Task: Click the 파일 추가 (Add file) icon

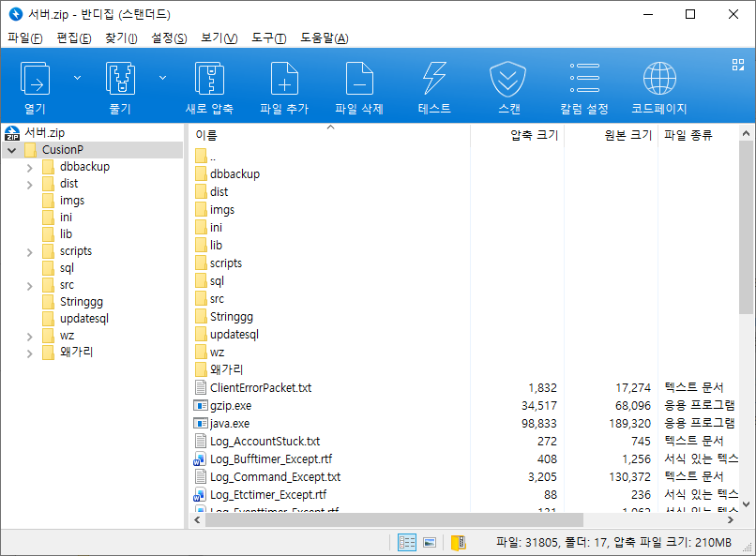Action: tap(284, 78)
